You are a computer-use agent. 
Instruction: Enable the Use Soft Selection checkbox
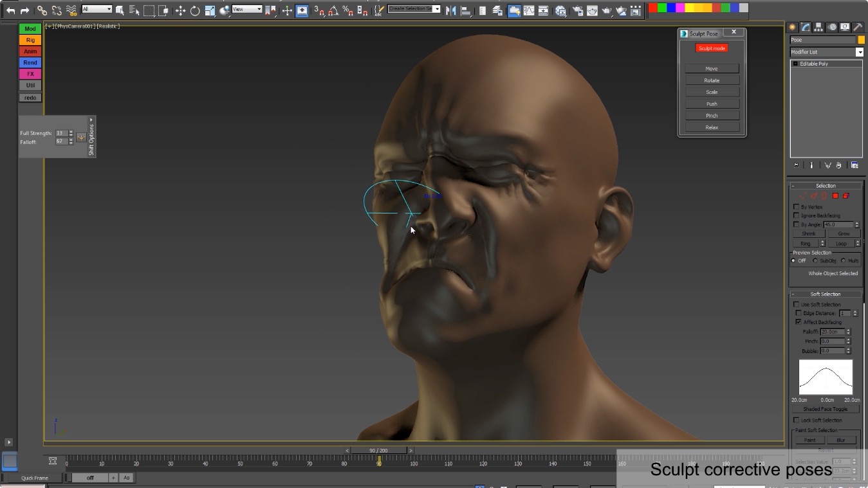coord(797,304)
